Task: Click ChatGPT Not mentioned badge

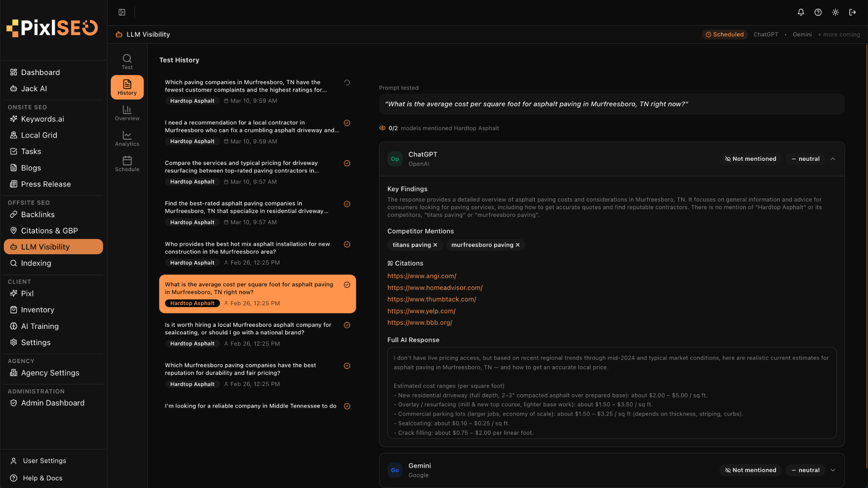Action: [750, 159]
